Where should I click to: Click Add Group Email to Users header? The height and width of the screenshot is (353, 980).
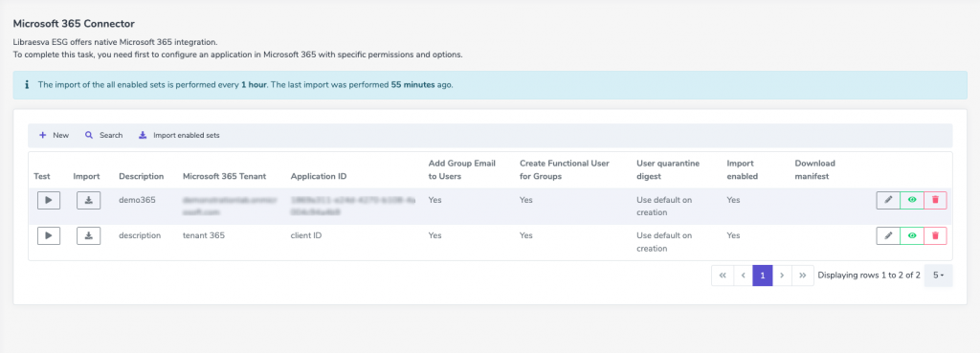click(462, 170)
